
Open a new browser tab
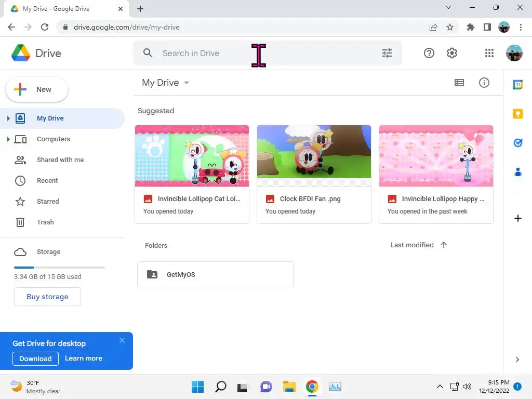pos(140,9)
